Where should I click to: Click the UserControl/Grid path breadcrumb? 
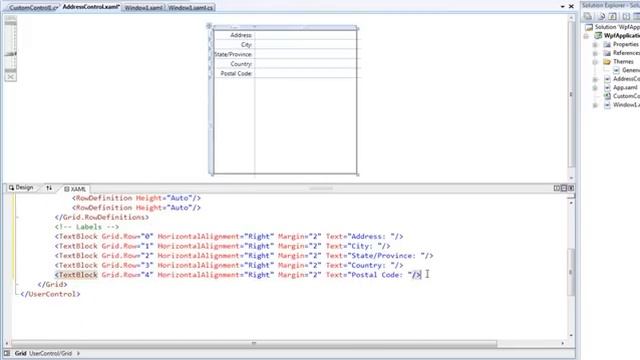point(50,353)
